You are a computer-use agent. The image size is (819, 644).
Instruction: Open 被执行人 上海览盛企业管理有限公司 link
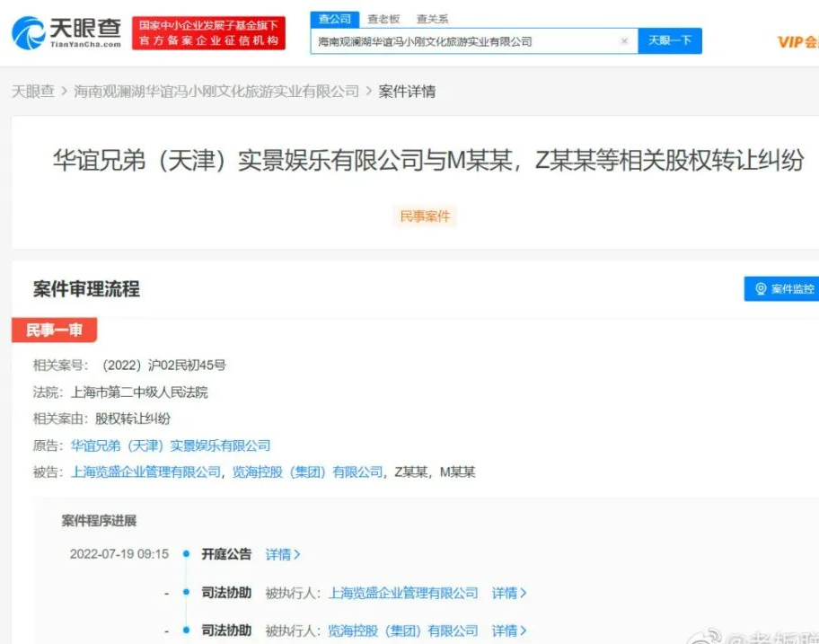[x=402, y=593]
